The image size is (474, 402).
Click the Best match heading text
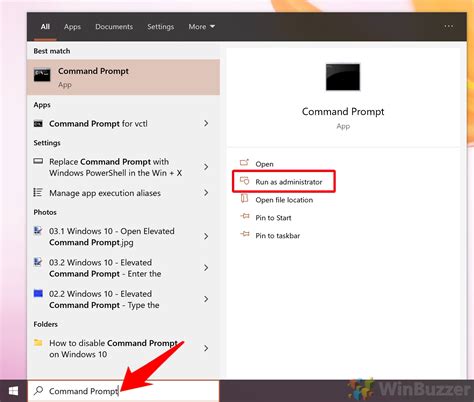coord(52,51)
